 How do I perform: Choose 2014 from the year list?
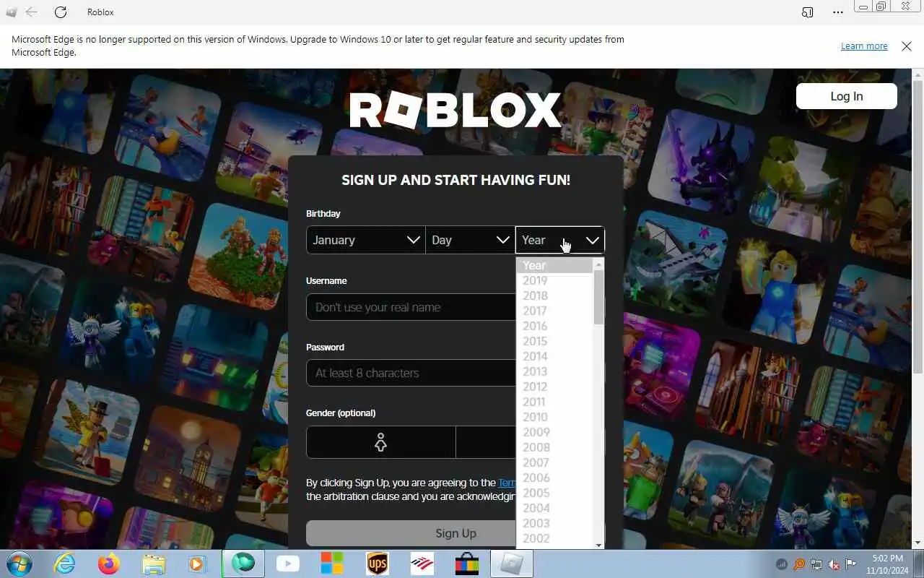(x=554, y=356)
